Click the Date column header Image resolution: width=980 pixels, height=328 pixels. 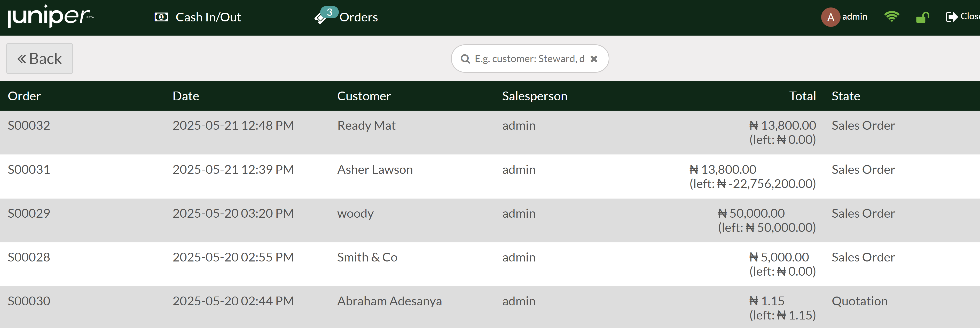(186, 96)
